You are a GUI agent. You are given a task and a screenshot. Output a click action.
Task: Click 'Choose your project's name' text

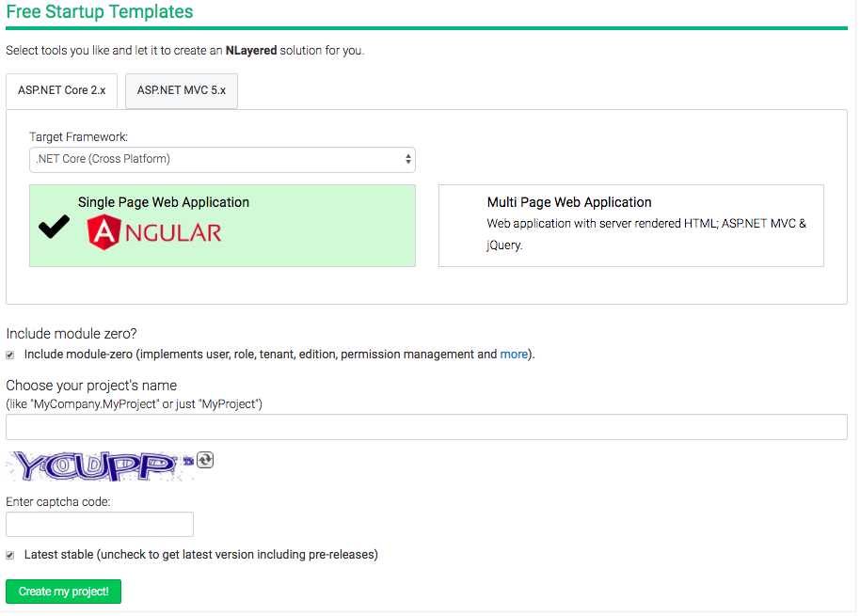[91, 386]
